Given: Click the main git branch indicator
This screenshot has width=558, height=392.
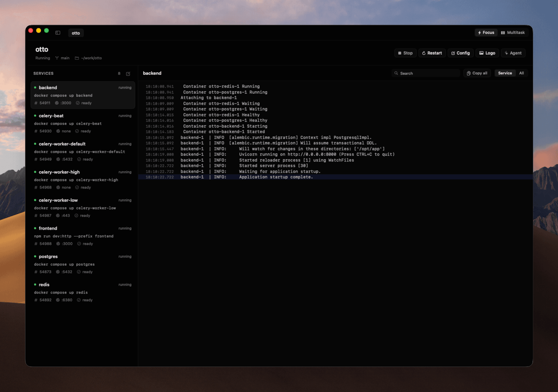Looking at the screenshot, I should pos(62,58).
